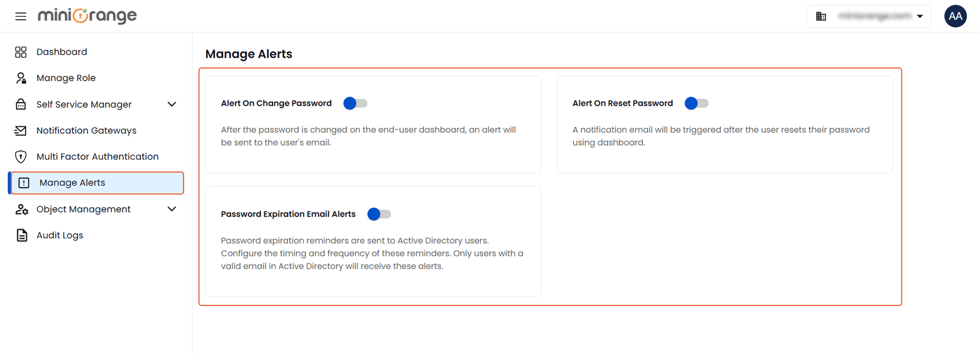
Task: Open the hamburger menu
Action: pos(20,16)
